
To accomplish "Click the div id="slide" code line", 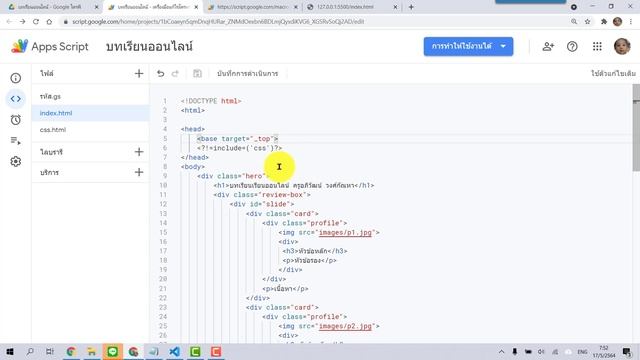I will 262,204.
